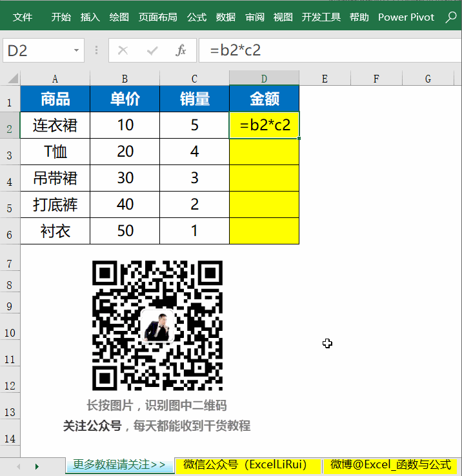The height and width of the screenshot is (476, 462).
Task: Click the fill handle of cell D2
Action: coord(299,139)
